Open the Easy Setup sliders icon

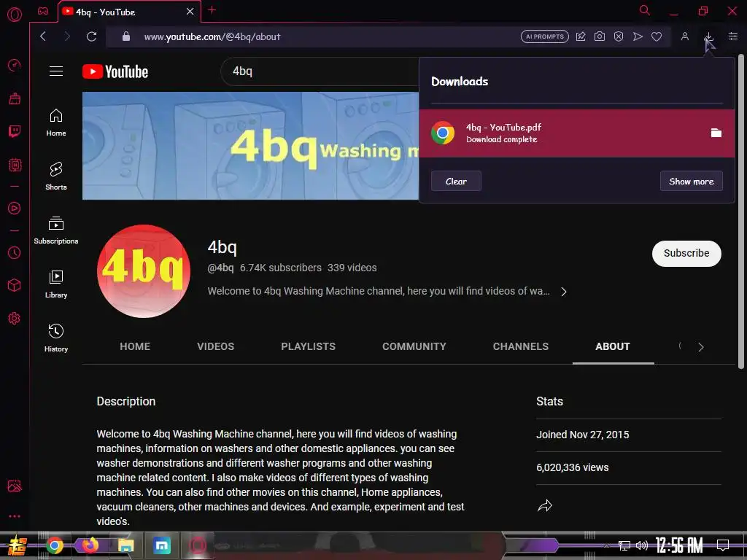point(732,36)
